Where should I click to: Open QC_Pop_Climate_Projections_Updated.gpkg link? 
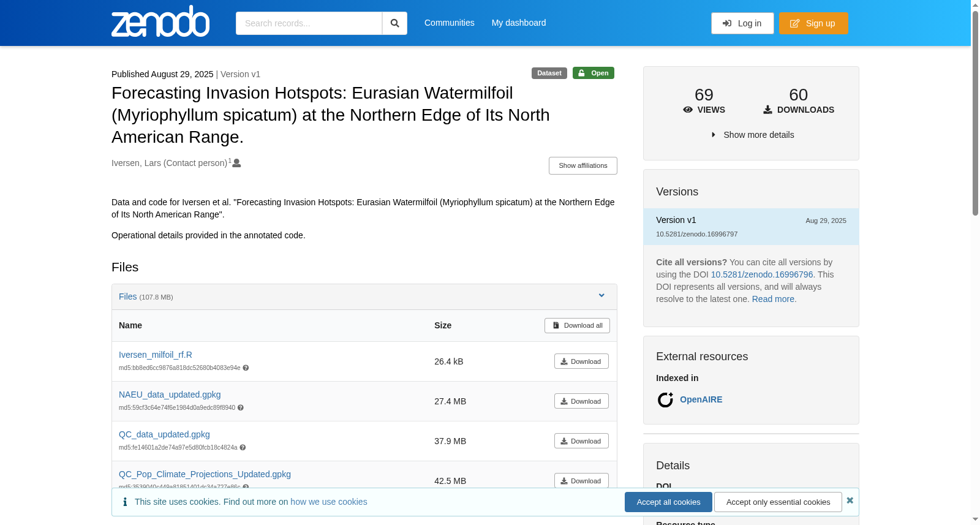(205, 474)
